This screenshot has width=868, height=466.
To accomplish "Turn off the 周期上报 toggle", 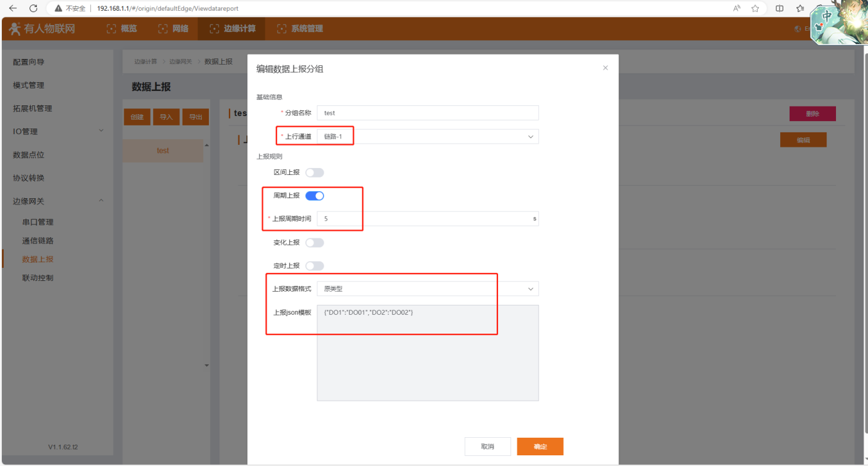I will click(314, 196).
